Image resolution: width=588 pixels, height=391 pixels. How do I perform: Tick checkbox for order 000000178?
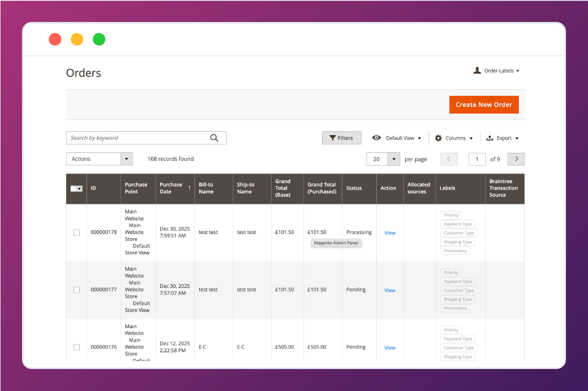(77, 232)
